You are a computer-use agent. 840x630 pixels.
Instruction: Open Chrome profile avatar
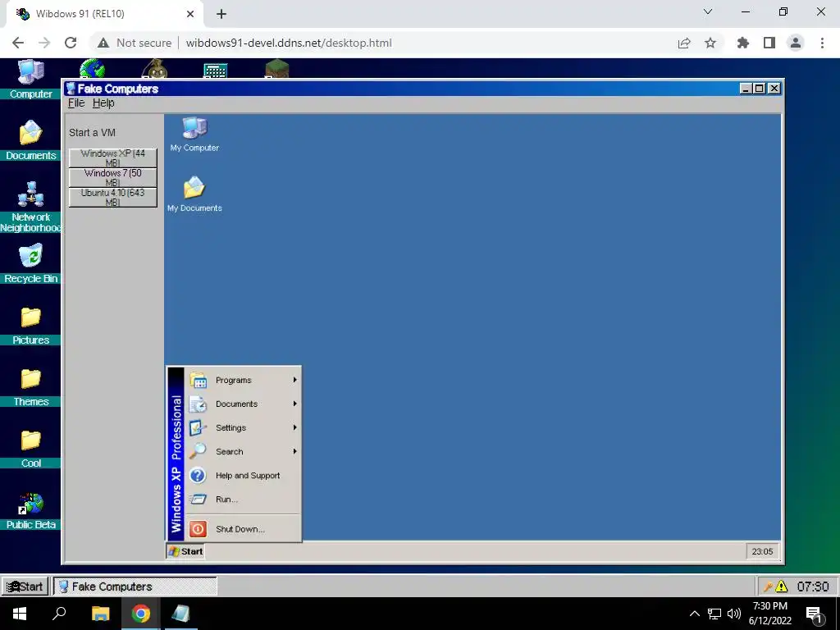click(x=796, y=43)
